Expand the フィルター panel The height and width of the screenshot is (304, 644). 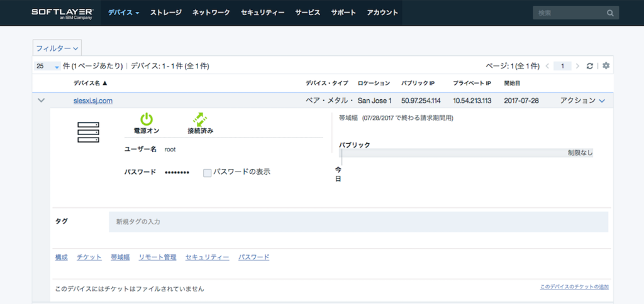tap(57, 48)
